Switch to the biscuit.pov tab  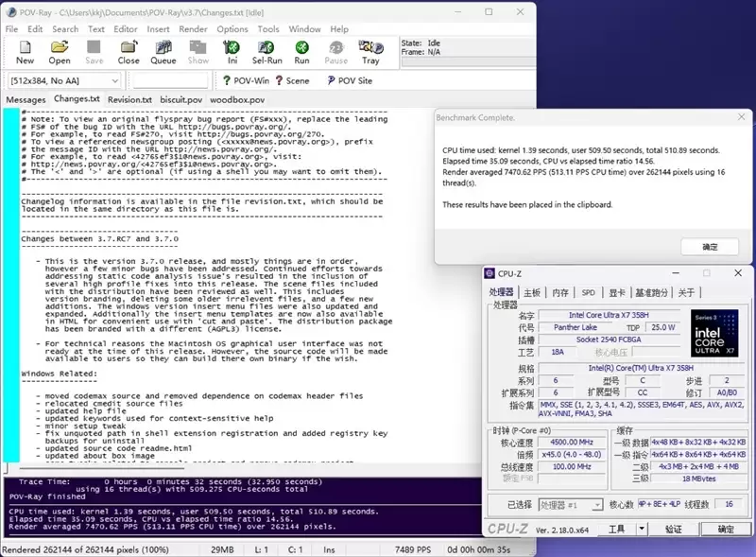pyautogui.click(x=180, y=99)
